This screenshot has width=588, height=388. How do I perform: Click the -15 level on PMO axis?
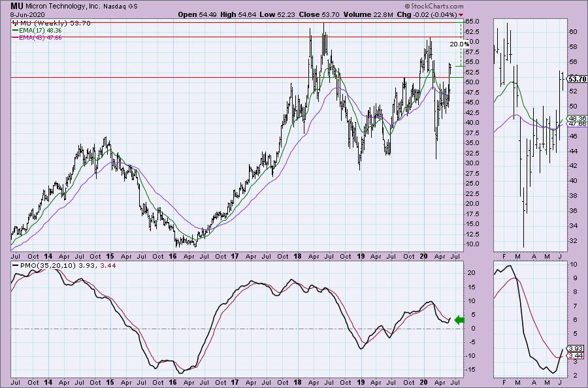point(471,370)
